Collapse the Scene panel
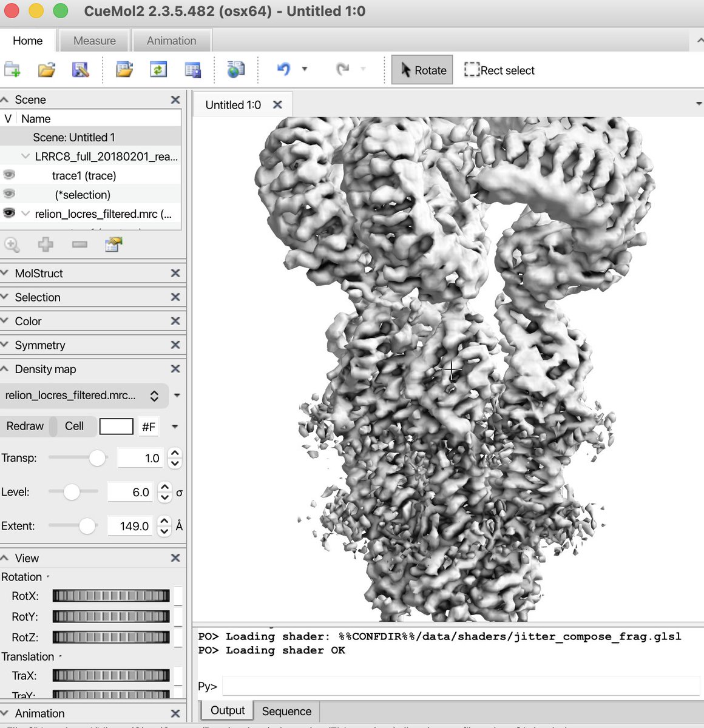Image resolution: width=704 pixels, height=728 pixels. (5, 99)
